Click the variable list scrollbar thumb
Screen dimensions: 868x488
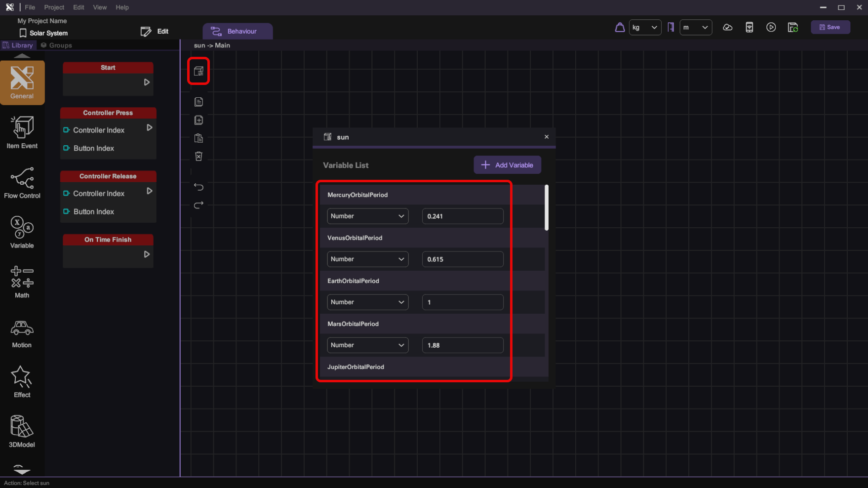click(547, 207)
